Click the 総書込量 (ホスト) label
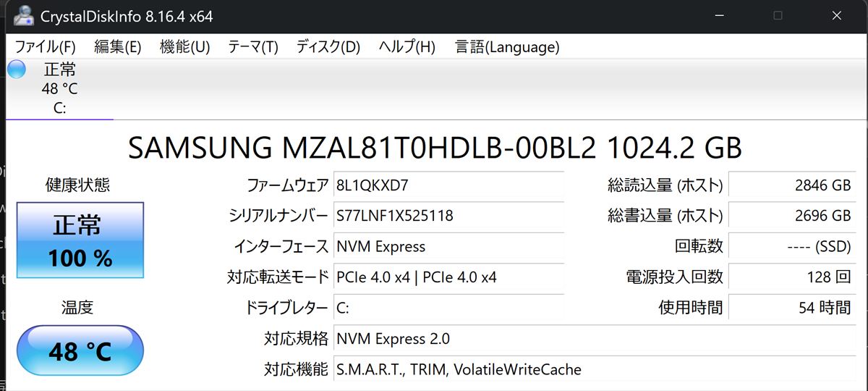Viewport: 868px width, 391px height. click(665, 216)
